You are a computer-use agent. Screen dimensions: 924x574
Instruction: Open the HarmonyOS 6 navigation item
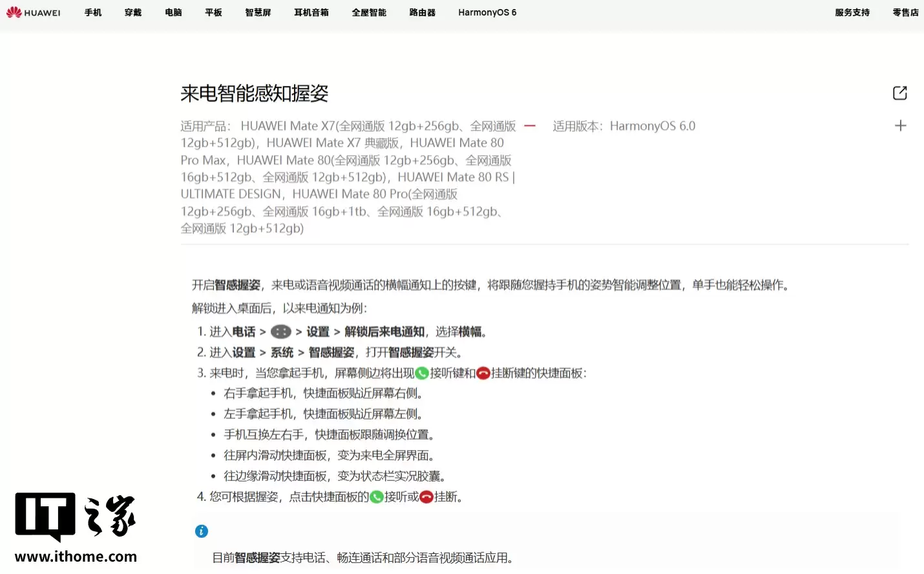pos(487,12)
